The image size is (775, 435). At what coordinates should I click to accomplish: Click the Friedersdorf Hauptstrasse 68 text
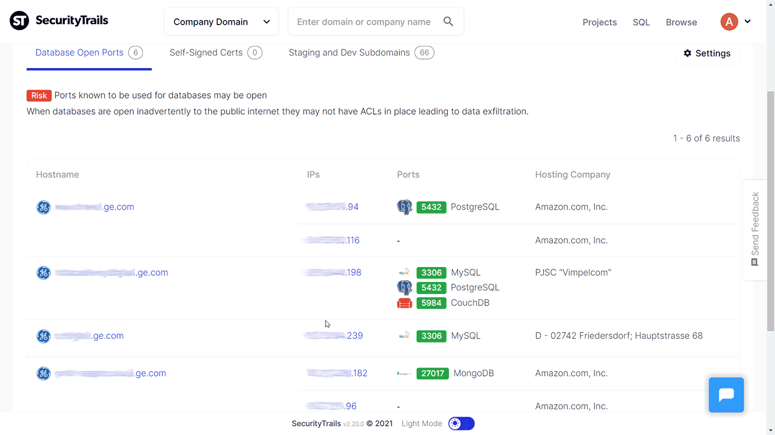pos(618,336)
